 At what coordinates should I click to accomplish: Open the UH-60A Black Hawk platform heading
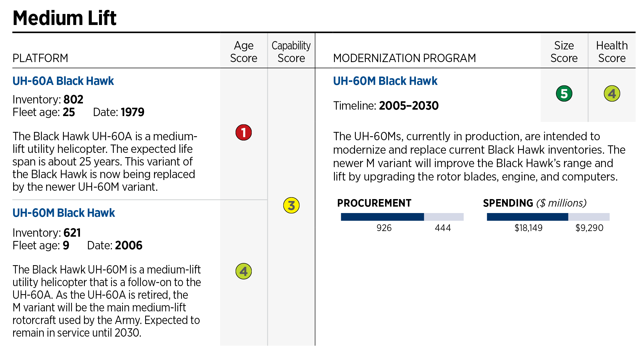[x=63, y=81]
